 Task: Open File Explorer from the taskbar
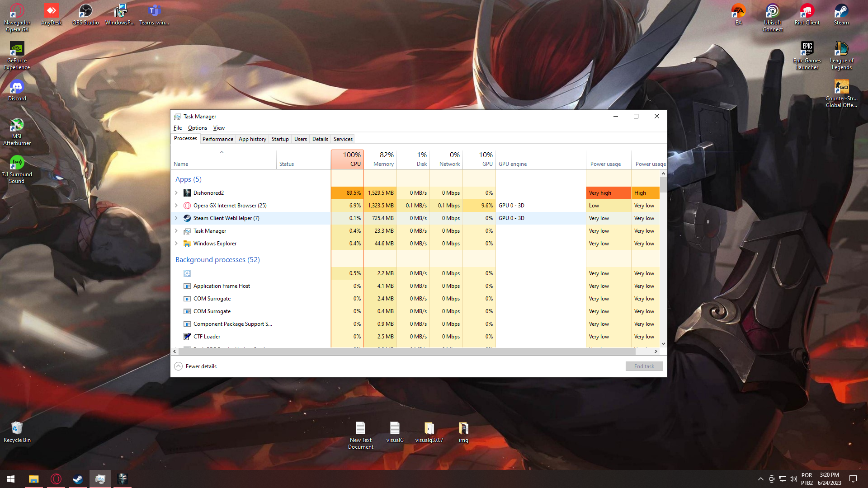pos(34,479)
